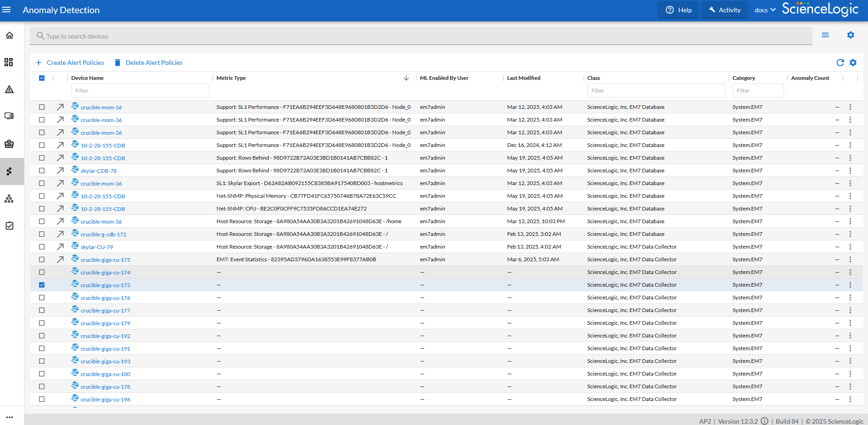The width and height of the screenshot is (868, 425).
Task: Open Events warning triangle icon in sidebar
Action: pyautogui.click(x=9, y=89)
